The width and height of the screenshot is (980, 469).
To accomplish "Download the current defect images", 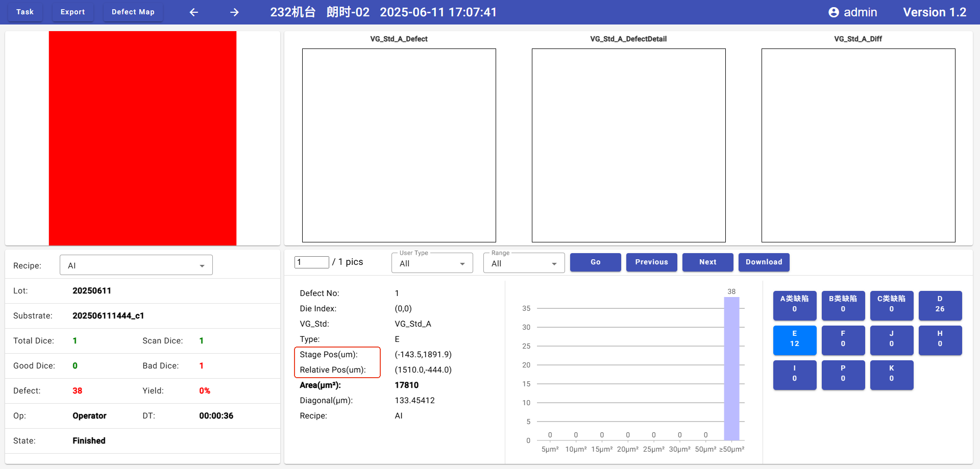I will point(764,262).
